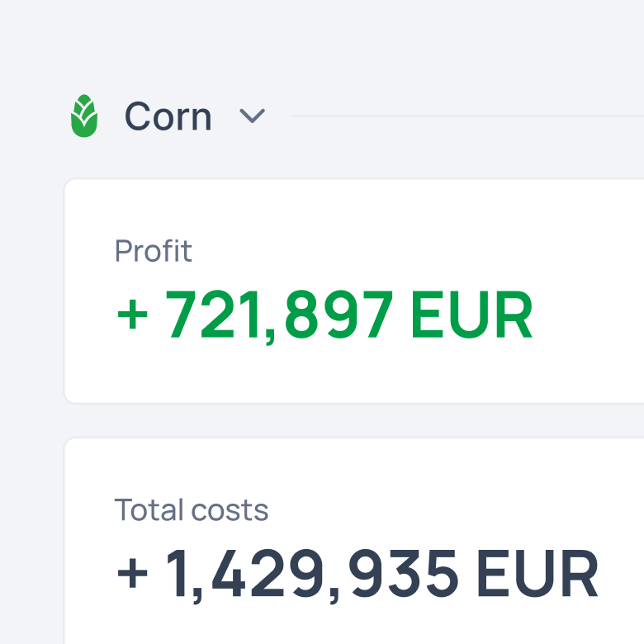Screen dimensions: 644x644
Task: Click the 721,897 profit figure
Action: (x=279, y=315)
